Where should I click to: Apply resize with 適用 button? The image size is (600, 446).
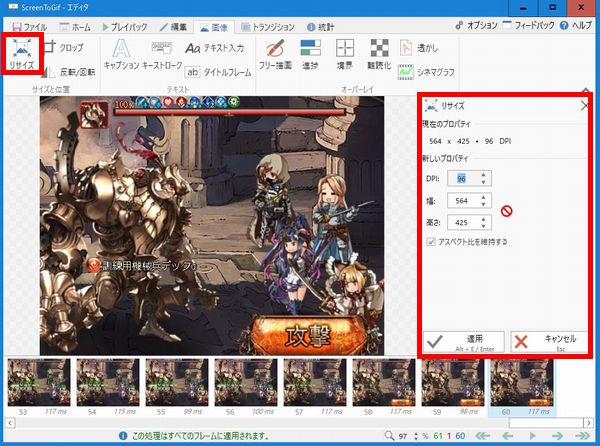(x=464, y=342)
